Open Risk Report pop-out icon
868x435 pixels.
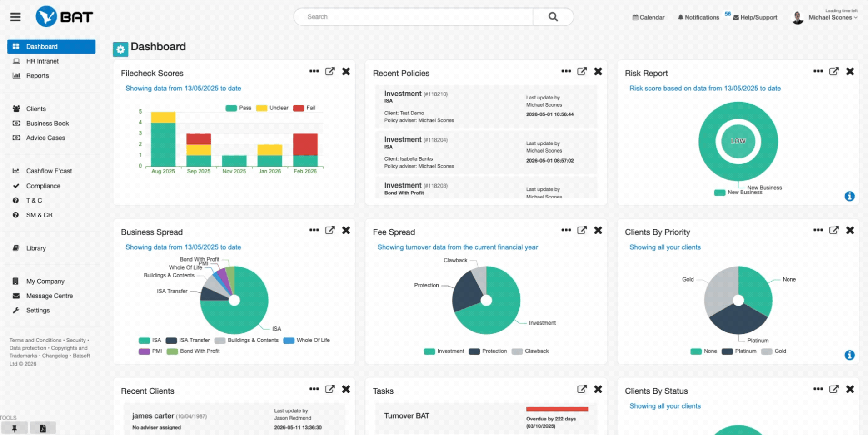[x=834, y=71]
